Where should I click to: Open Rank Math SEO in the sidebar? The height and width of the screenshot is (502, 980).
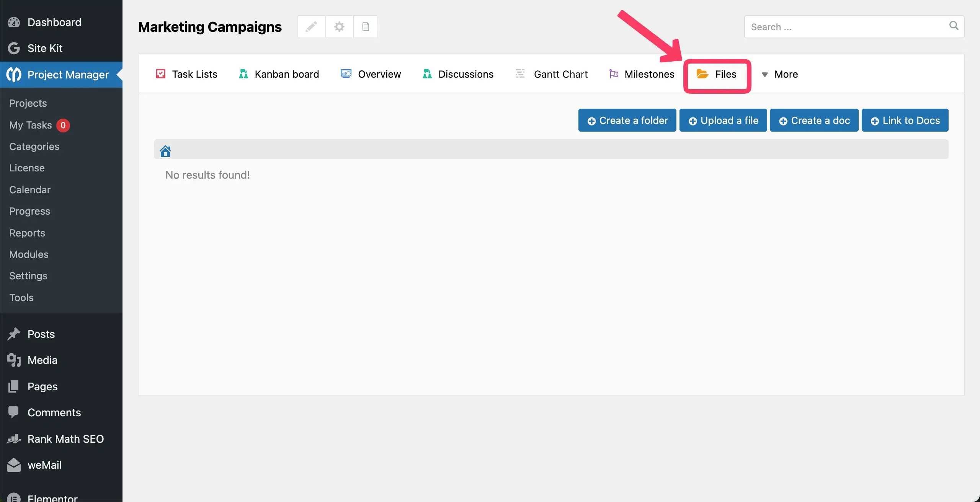point(65,438)
